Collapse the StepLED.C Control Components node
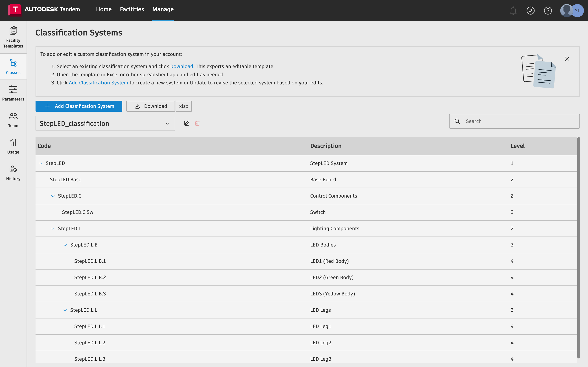 click(x=53, y=196)
